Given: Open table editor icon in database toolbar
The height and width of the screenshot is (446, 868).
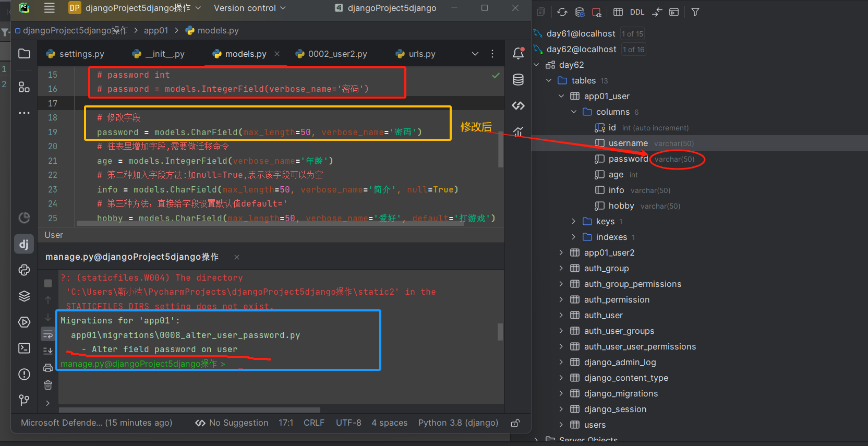Looking at the screenshot, I should tap(618, 12).
